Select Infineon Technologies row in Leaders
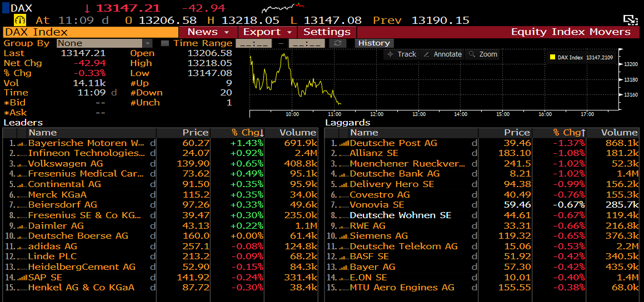Viewport: 644px width, 302px height. (160, 153)
